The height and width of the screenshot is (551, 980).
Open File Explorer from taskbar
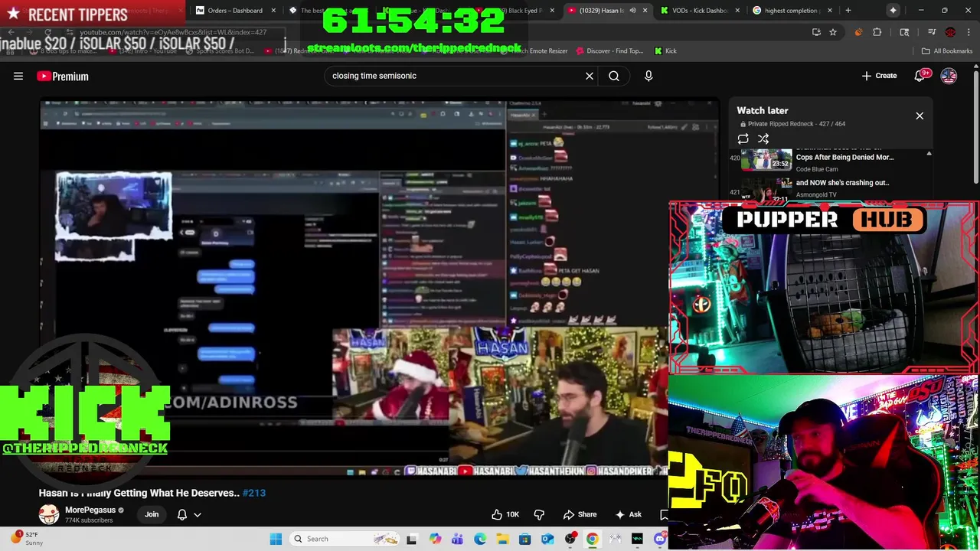click(x=502, y=539)
